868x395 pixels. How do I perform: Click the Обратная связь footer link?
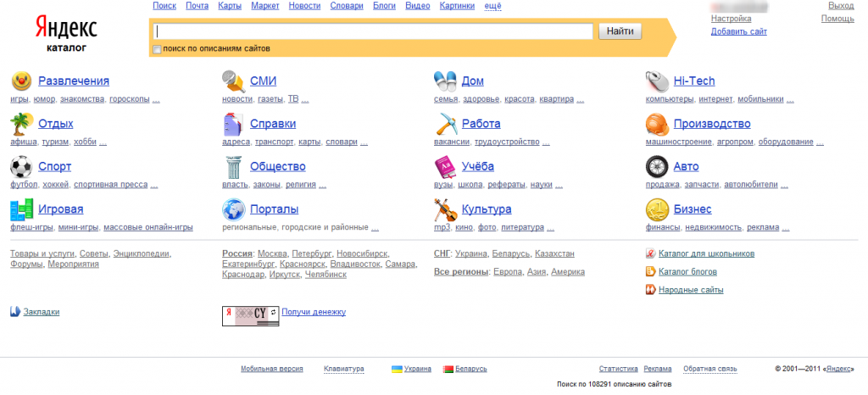(x=710, y=369)
